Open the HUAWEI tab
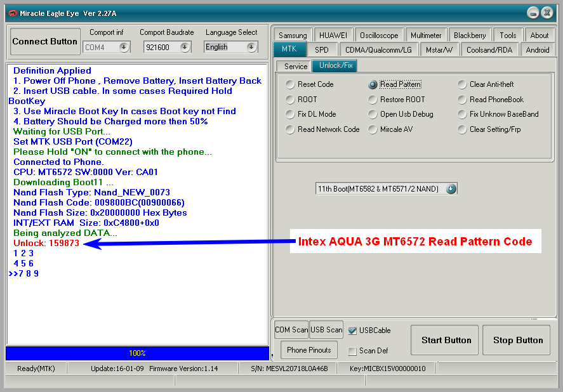 coord(333,35)
